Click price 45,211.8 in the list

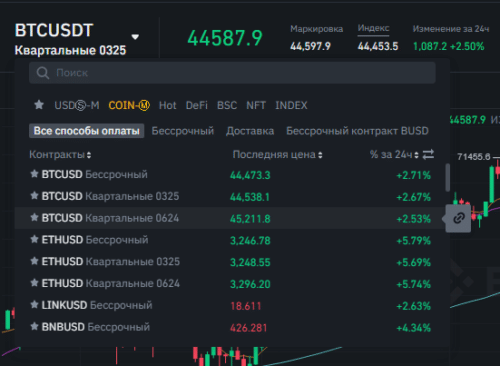click(250, 219)
